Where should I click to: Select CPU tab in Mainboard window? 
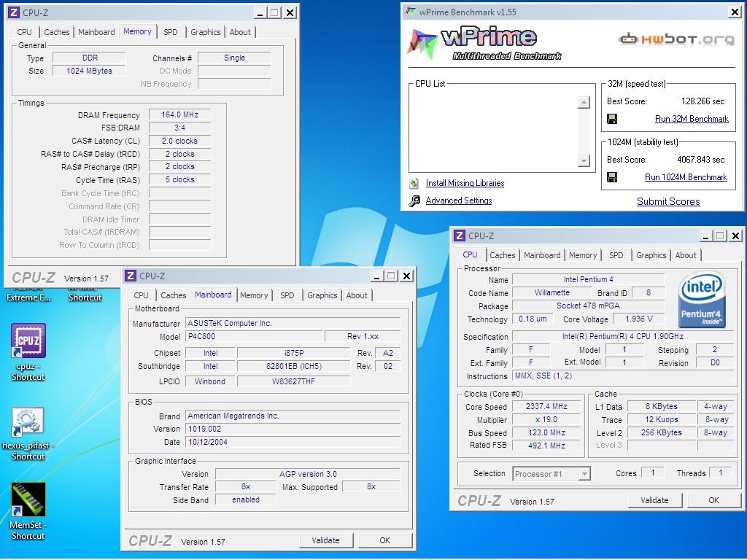click(x=141, y=295)
